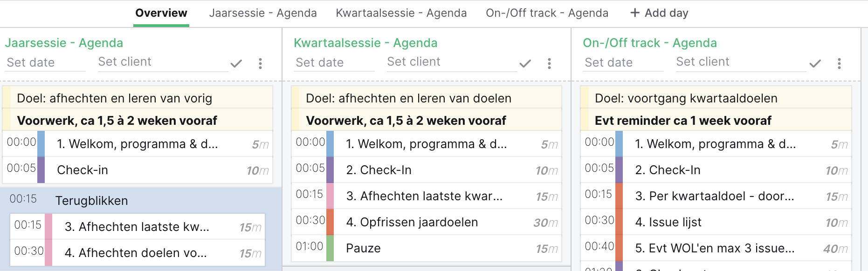Click the checkmark icon in Jaarsessie column
The image size is (868, 271).
(x=236, y=63)
